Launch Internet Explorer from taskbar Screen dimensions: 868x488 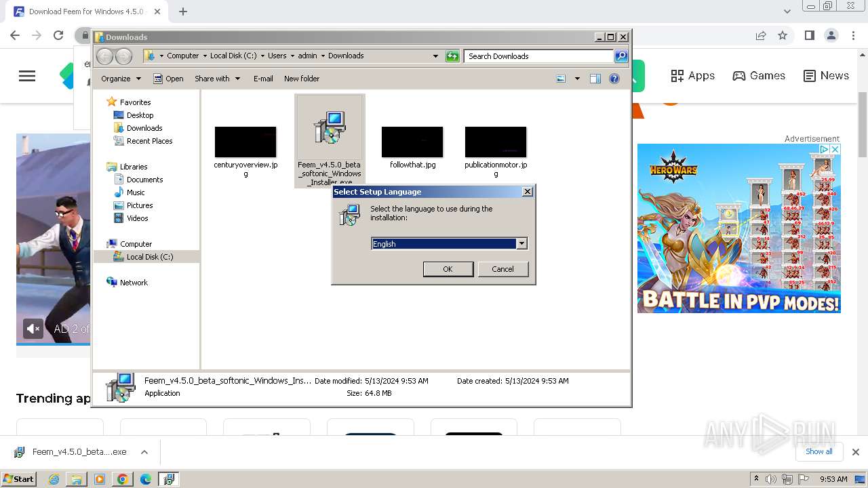point(54,479)
